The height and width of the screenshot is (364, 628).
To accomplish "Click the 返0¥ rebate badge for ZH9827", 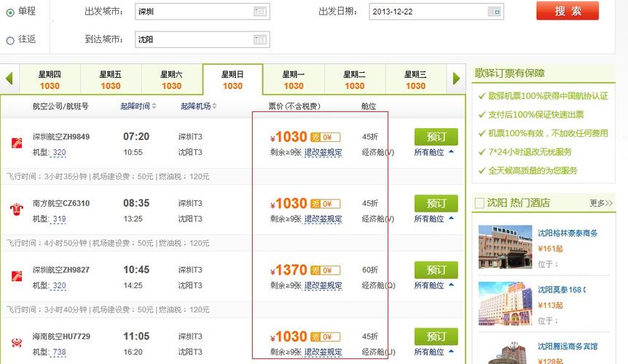I will pyautogui.click(x=326, y=270).
